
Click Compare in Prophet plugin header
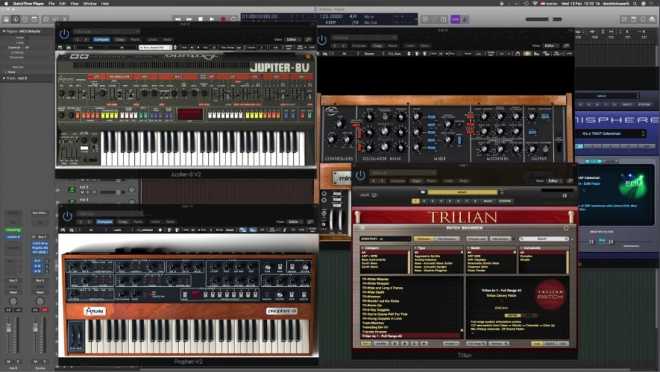point(105,222)
